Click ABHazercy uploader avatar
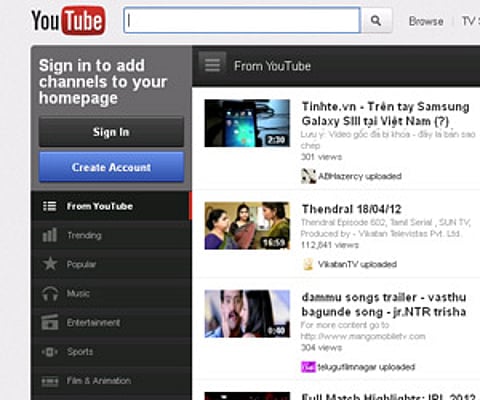The height and width of the screenshot is (400, 480). point(308,176)
